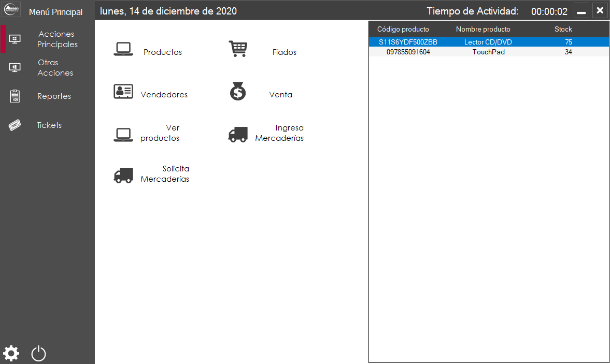This screenshot has width=610, height=364.
Task: Sort by the Stock column header
Action: pos(563,29)
